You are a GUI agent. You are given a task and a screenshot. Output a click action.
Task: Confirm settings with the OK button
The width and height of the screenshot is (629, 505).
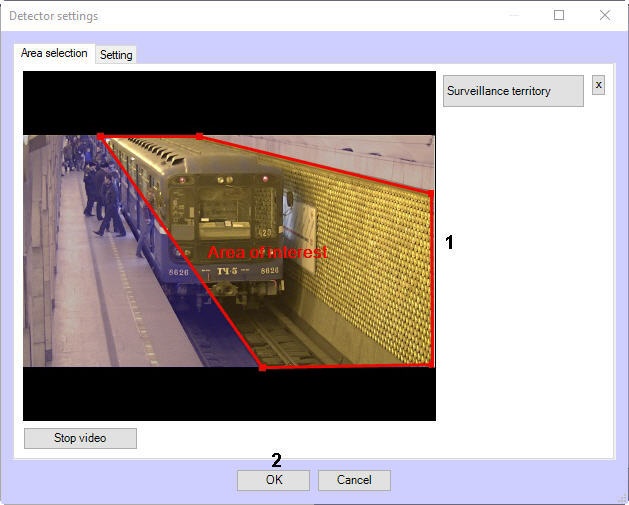tap(273, 480)
